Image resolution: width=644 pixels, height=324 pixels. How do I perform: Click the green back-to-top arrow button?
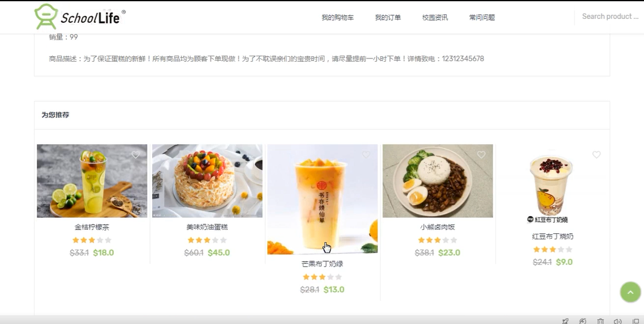(x=631, y=292)
